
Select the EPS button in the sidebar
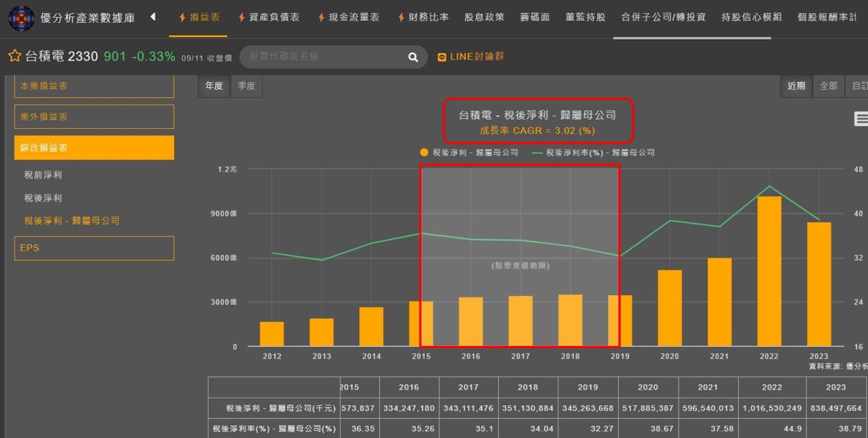[94, 248]
